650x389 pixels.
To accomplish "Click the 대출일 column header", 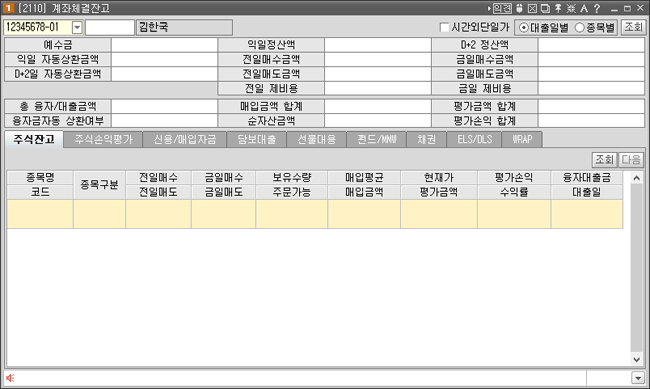I will pyautogui.click(x=587, y=192).
